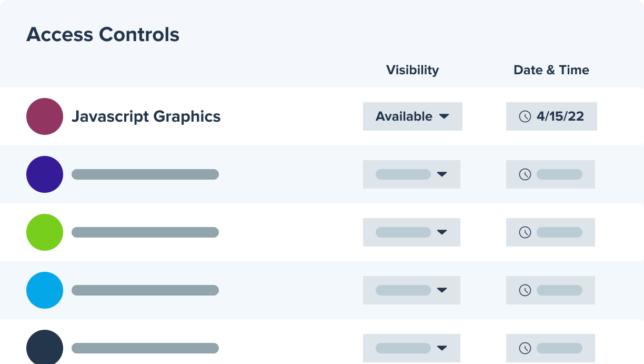Viewport: 644px width, 364px height.
Task: Click the light blue course circle
Action: [45, 290]
